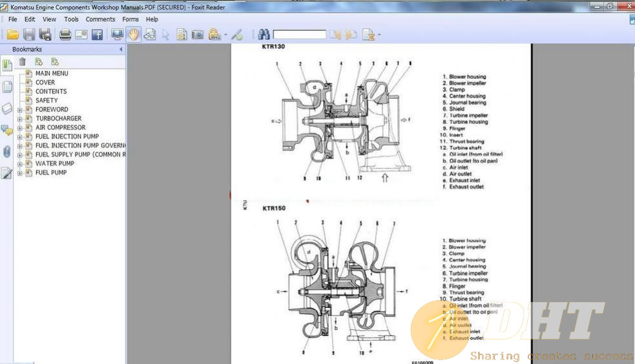Expand the FUEL SUPPLY PUMP bookmark node
Image resolution: width=635 pixels, height=364 pixels.
19,155
